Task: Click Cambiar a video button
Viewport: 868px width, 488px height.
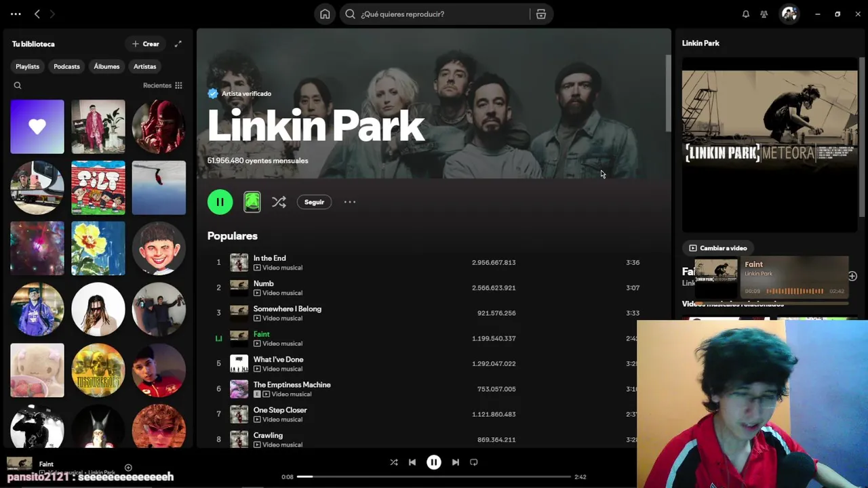Action: (718, 248)
